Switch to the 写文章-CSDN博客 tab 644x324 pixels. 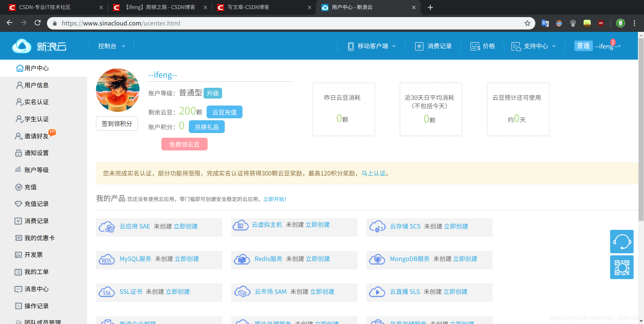point(264,7)
